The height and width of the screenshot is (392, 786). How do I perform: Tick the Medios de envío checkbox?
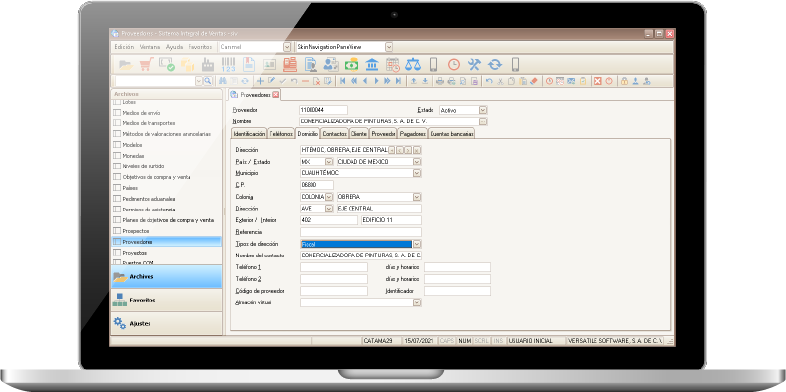click(117, 113)
